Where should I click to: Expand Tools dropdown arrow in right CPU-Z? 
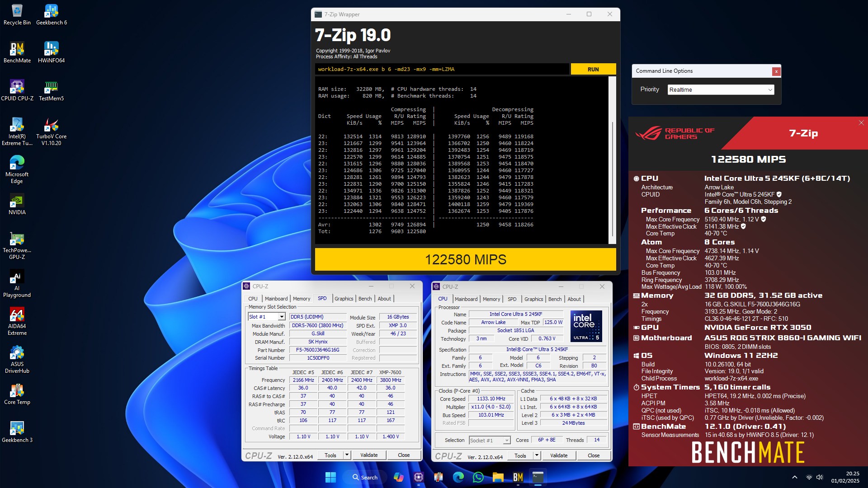537,456
